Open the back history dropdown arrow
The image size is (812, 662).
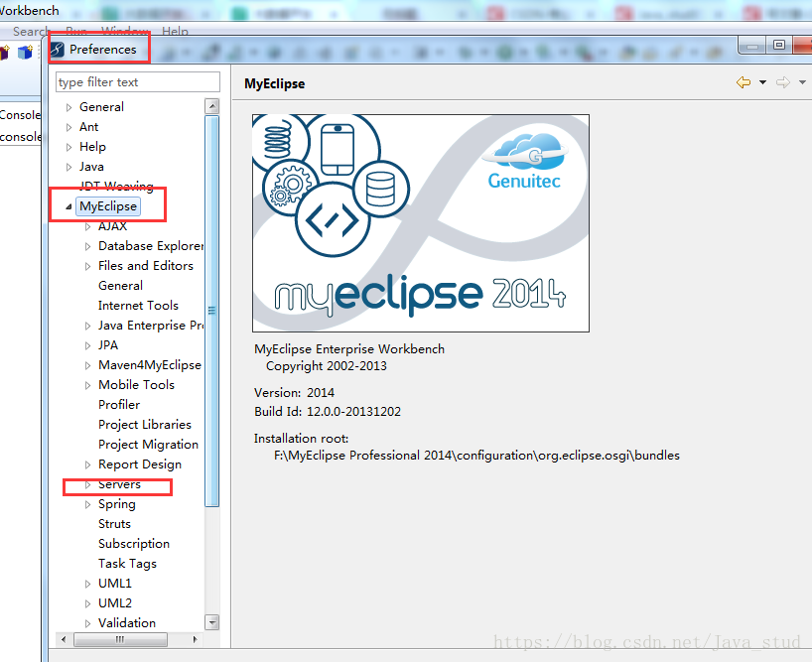[x=762, y=82]
